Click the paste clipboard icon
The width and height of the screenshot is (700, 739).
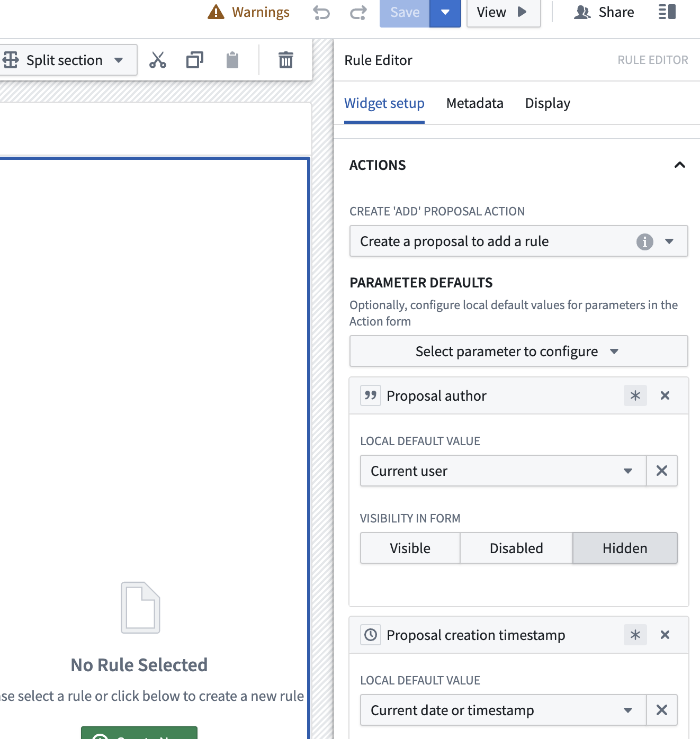point(232,60)
